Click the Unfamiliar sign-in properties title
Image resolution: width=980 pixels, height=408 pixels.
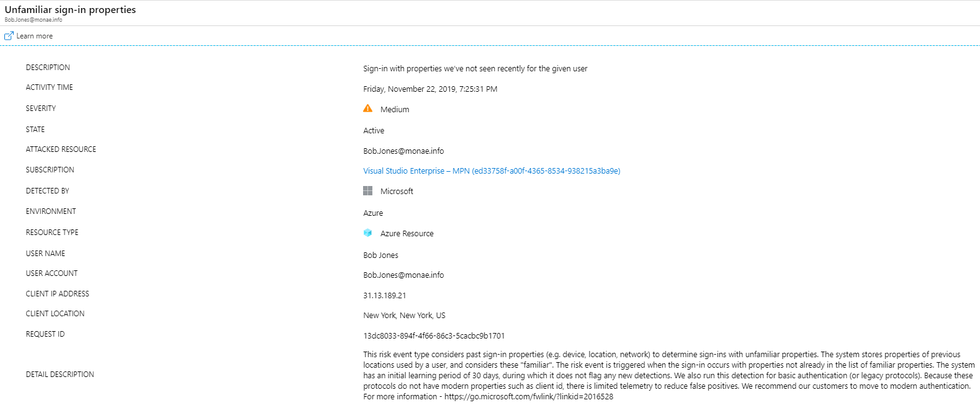coord(70,10)
